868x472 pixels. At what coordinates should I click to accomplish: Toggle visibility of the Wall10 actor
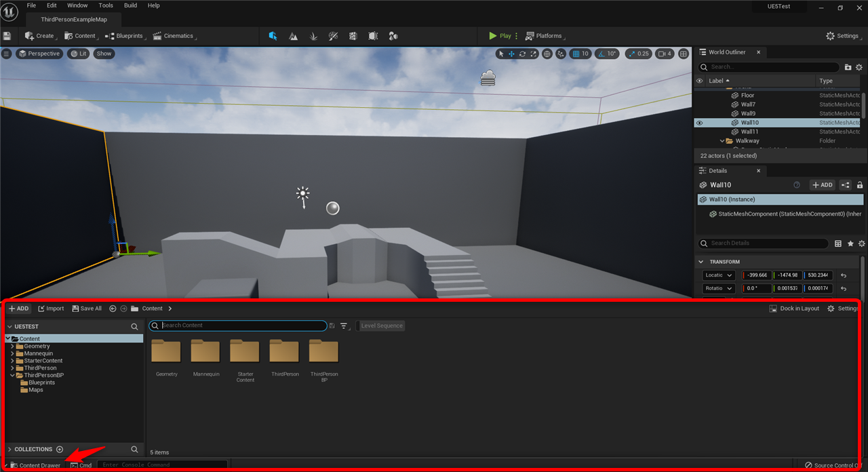tap(700, 123)
